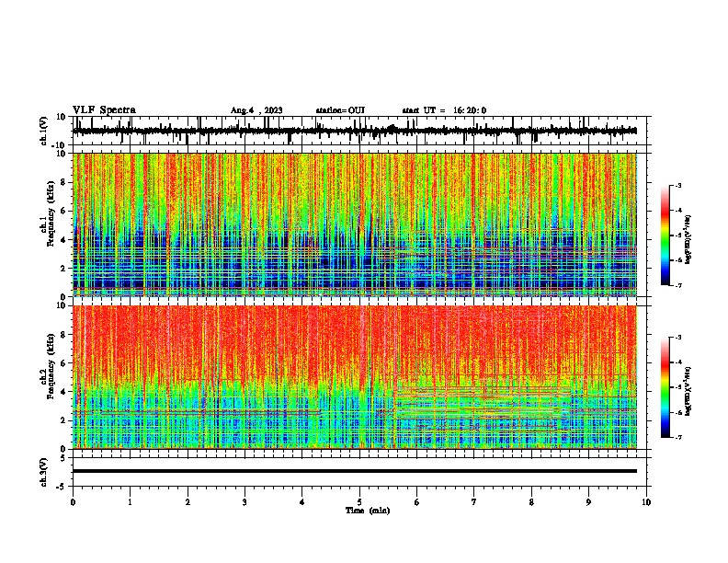Click the ch.1 voltage waveform trace panel

click(x=361, y=131)
